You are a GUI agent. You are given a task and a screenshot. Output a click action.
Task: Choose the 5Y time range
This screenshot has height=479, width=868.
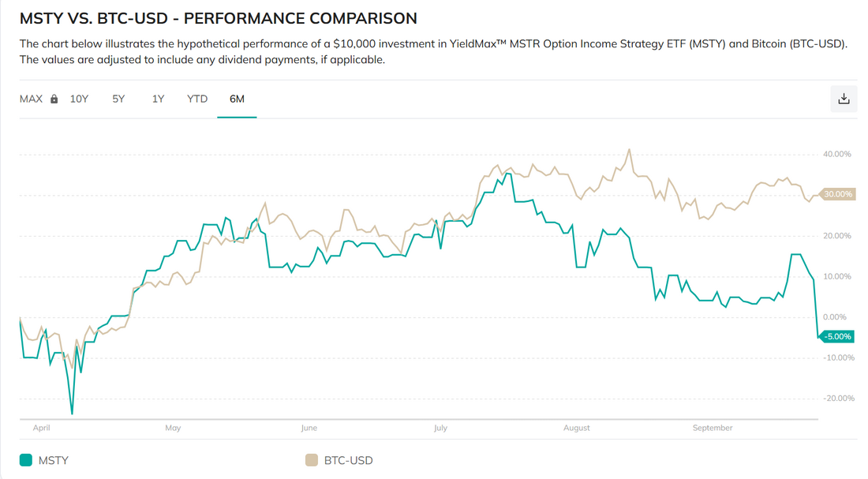click(118, 99)
